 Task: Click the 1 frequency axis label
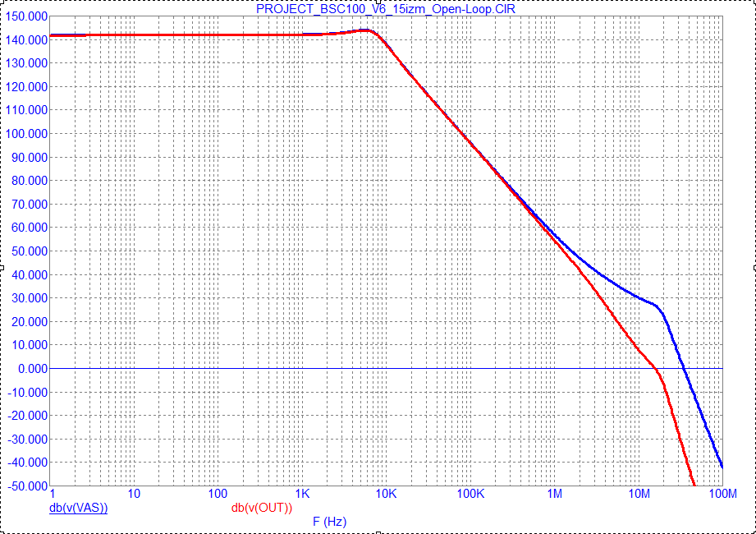pos(52,494)
